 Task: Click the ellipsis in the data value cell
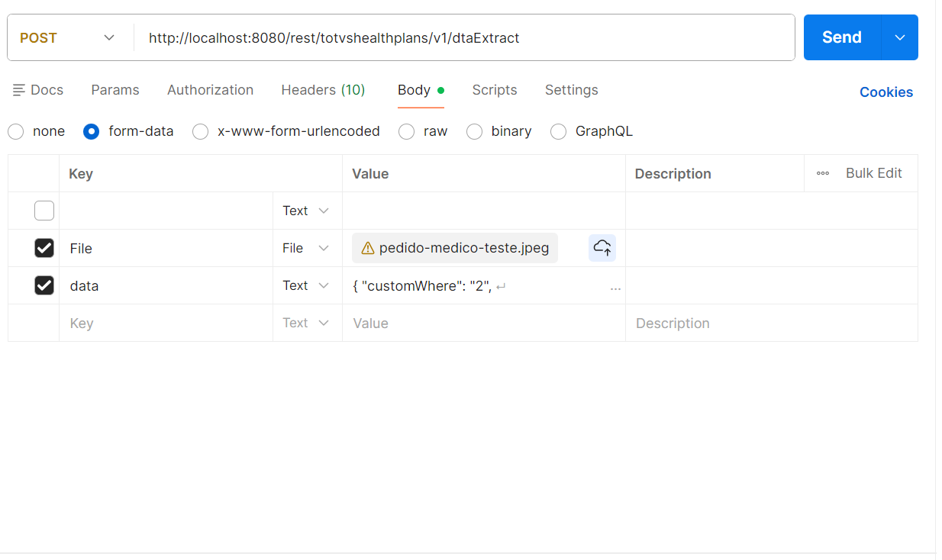[615, 288]
